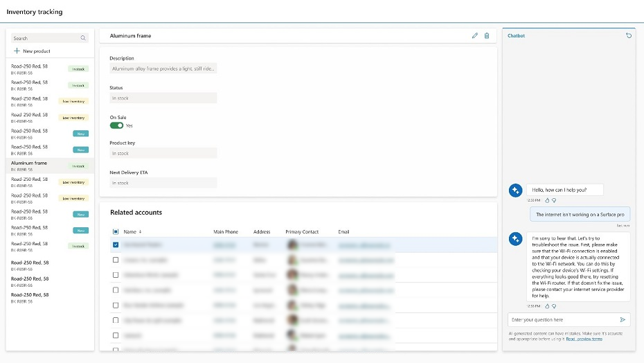Focus the product Search field
Image resolution: width=644 pixels, height=363 pixels.
[x=50, y=38]
